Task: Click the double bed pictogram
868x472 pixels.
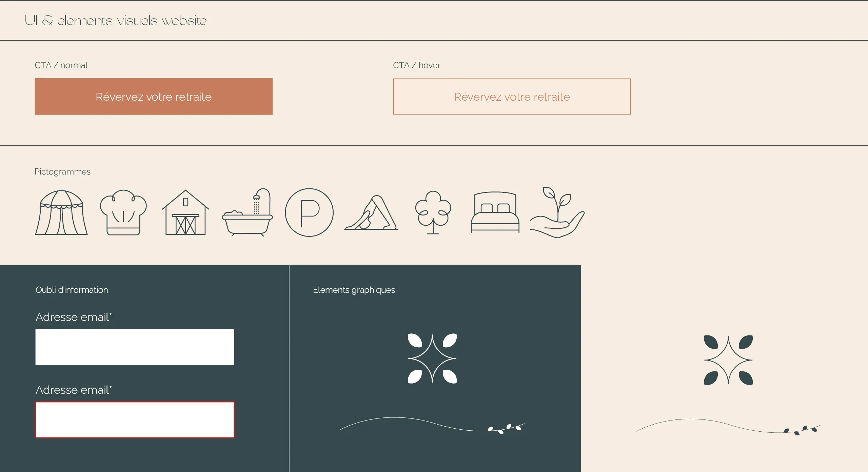Action: coord(495,212)
